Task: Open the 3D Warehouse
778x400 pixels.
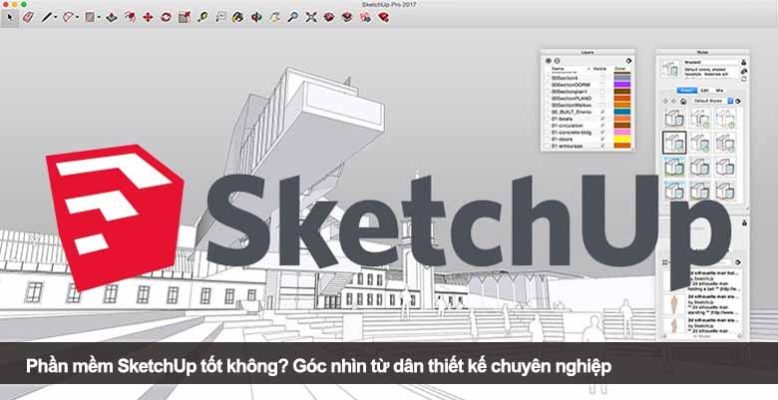Action: click(x=329, y=17)
